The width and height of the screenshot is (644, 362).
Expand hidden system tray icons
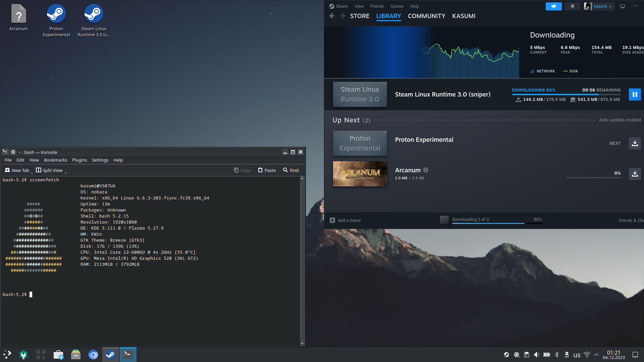click(x=596, y=355)
